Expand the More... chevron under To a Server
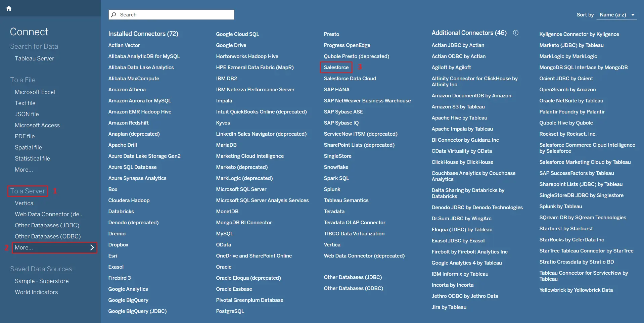Screen dimensions: 644x323 (92, 247)
